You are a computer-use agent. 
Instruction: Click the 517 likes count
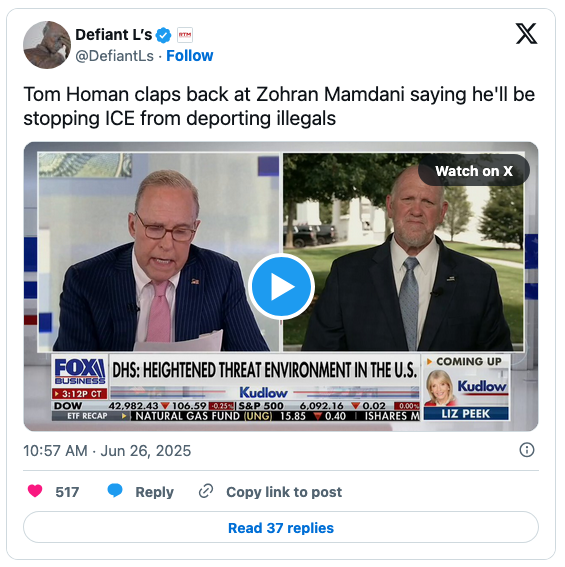(67, 492)
